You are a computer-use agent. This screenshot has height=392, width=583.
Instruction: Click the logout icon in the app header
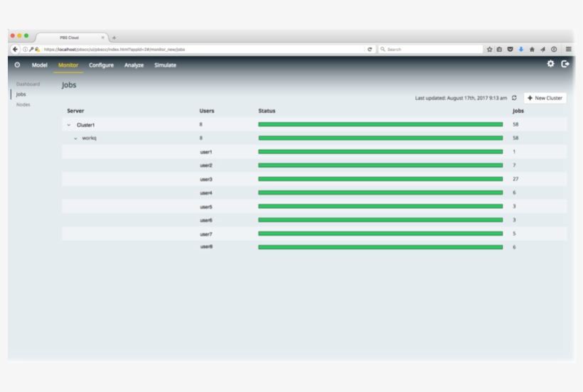(x=565, y=64)
